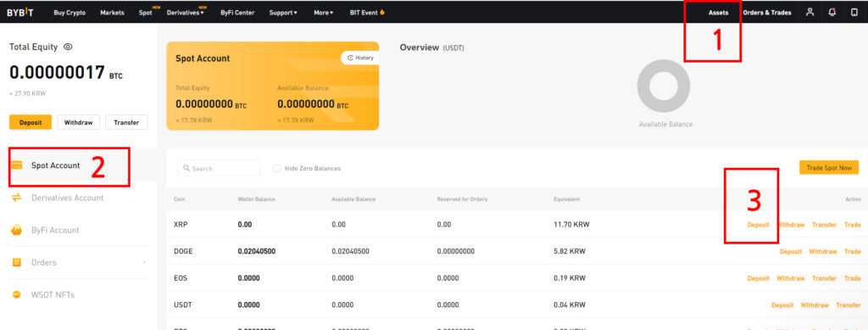This screenshot has height=330, width=868.
Task: Click the 11.70 KRW equivalent value
Action: (x=571, y=224)
